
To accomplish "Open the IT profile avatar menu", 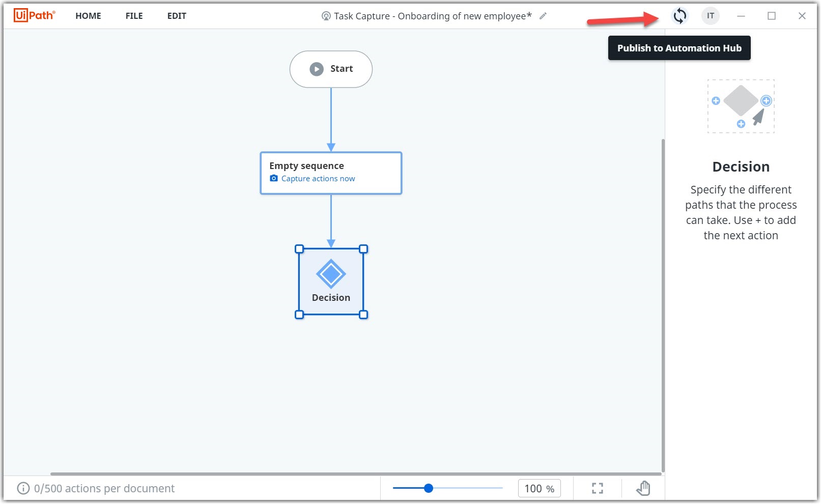I will [x=710, y=16].
